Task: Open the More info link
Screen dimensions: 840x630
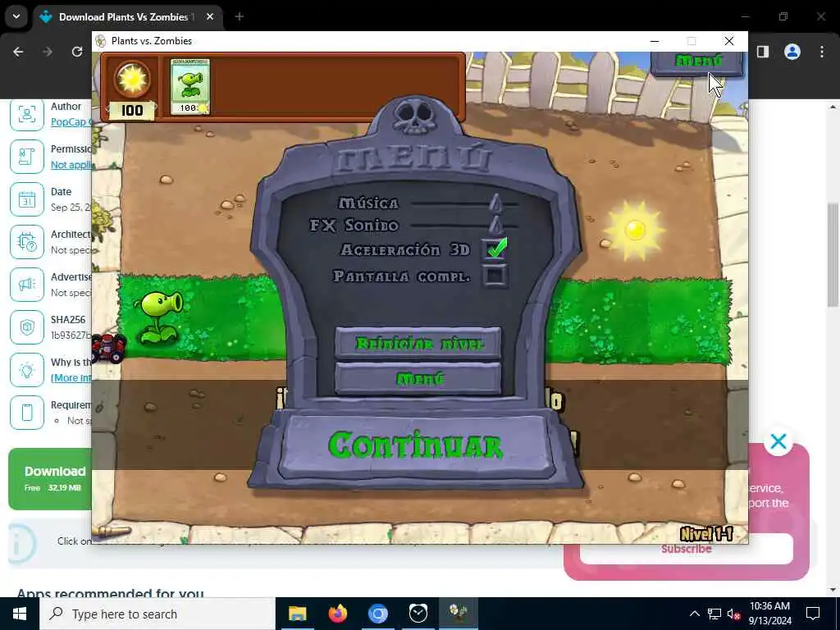Action: [71, 377]
